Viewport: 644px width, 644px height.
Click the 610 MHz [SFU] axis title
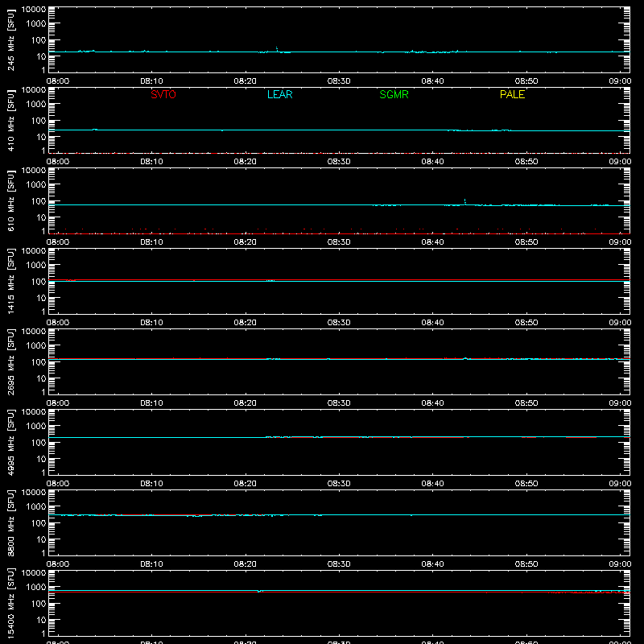pyautogui.click(x=11, y=200)
